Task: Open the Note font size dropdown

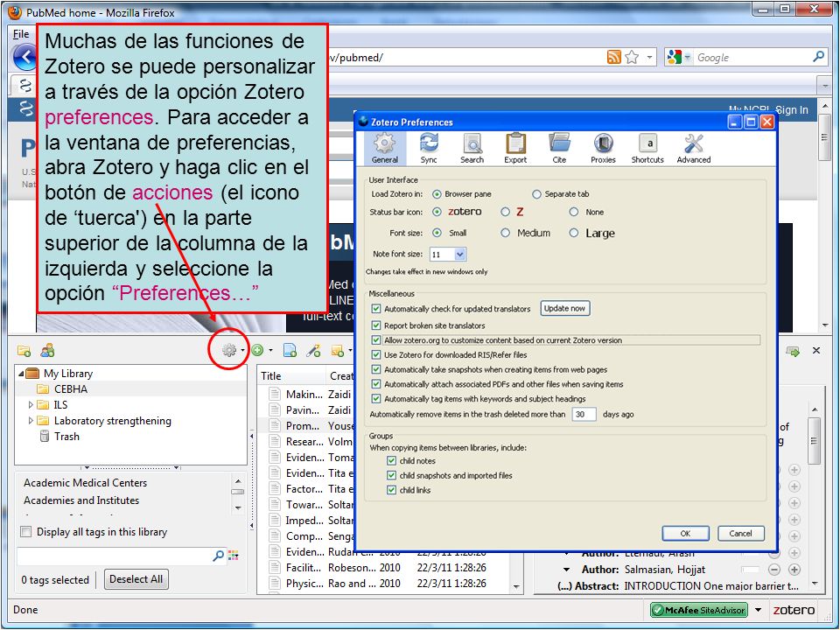Action: point(459,255)
